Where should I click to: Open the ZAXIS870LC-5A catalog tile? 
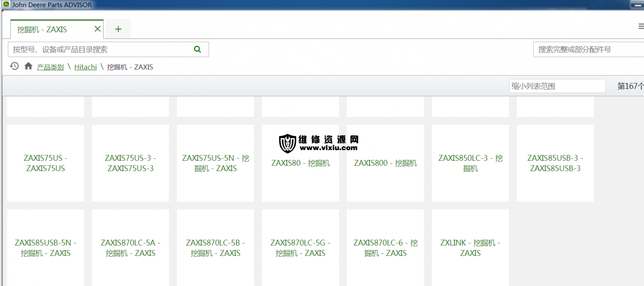tap(131, 248)
